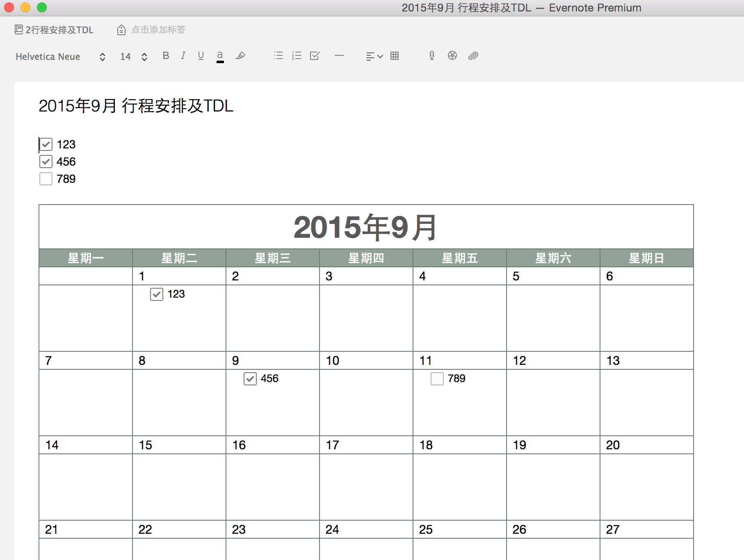Click the 星期二 column header
Viewport: 744px width, 560px height.
coord(179,258)
